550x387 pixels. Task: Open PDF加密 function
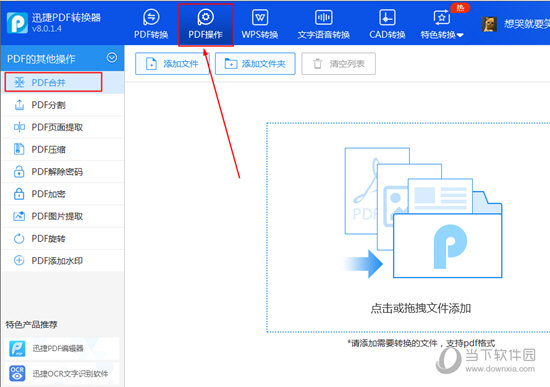[x=62, y=194]
